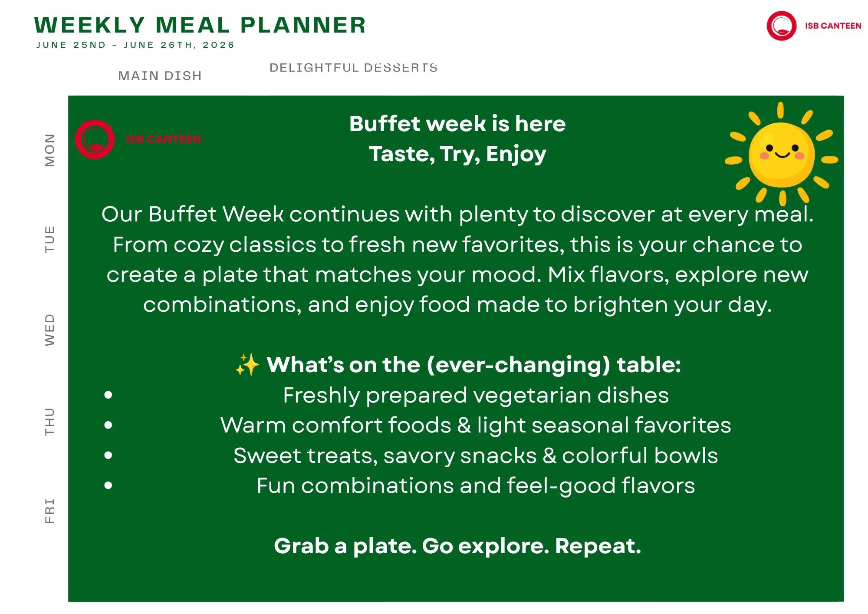Click the smiling sun illustration
This screenshot has width=868, height=614.
point(781,154)
